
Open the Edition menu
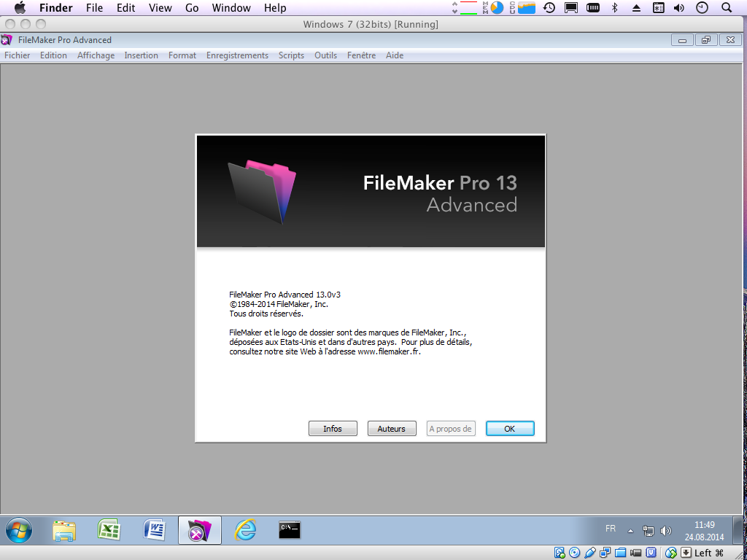pyautogui.click(x=53, y=55)
